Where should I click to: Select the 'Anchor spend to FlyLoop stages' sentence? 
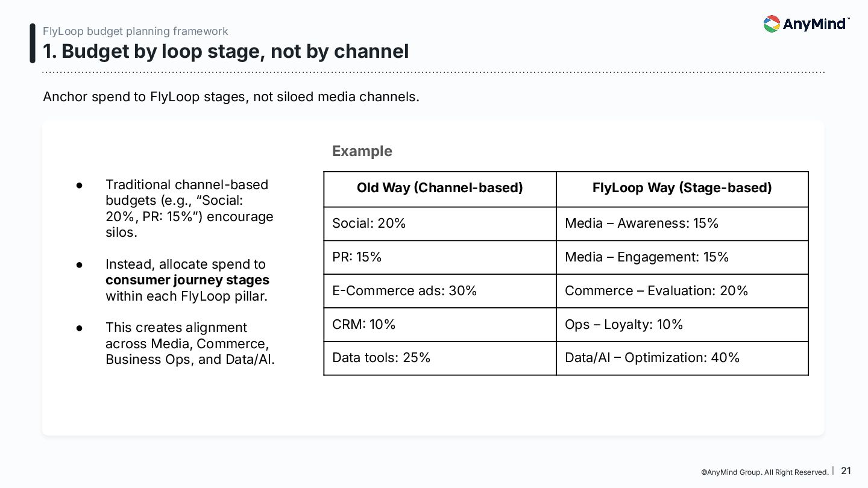tap(231, 96)
